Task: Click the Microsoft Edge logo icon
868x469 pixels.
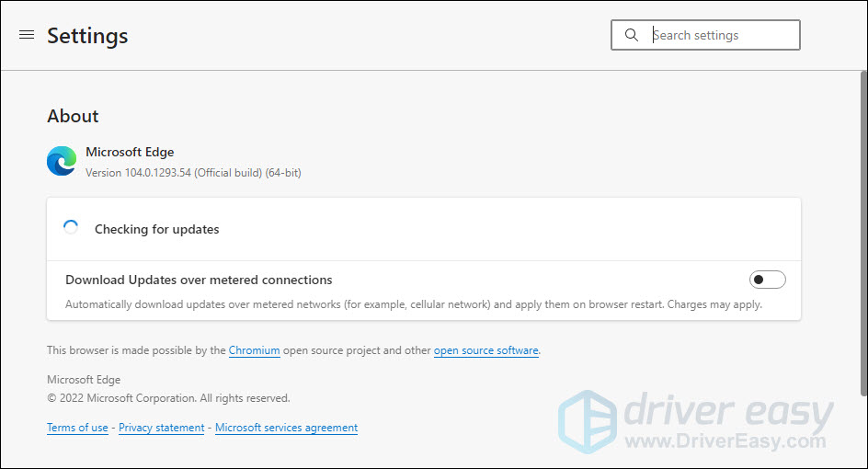Action: click(x=62, y=161)
